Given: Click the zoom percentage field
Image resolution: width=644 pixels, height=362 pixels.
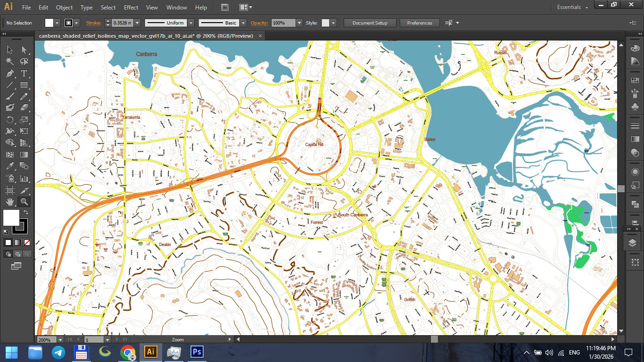Looking at the screenshot, I should point(46,339).
